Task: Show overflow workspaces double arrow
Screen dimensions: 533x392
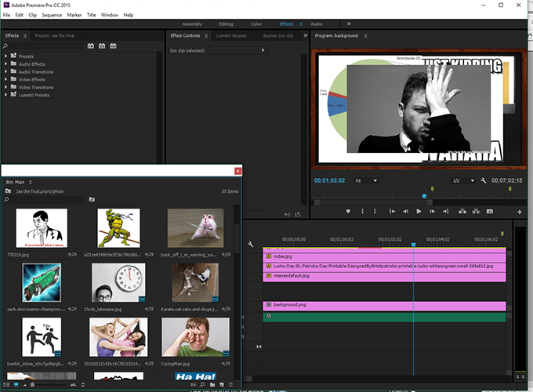Action: point(349,24)
